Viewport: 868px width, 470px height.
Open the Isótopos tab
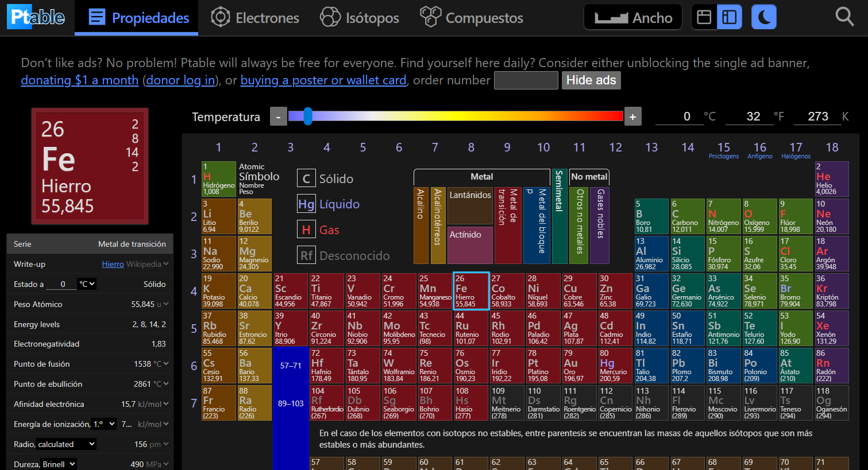tap(359, 18)
